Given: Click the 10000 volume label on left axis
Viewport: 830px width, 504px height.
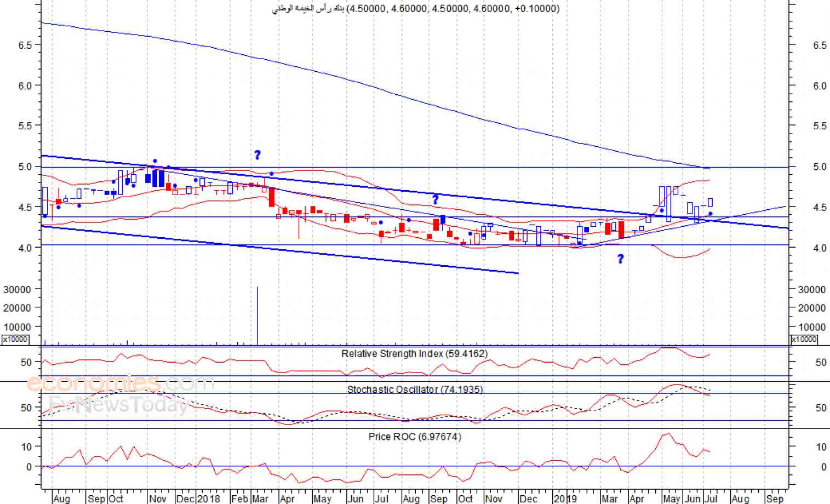Looking at the screenshot, I should click(17, 327).
